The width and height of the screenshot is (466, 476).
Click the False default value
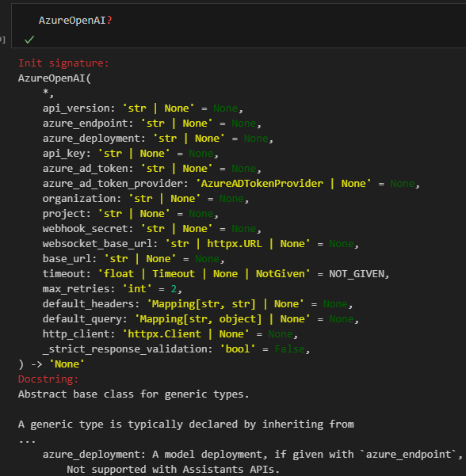point(289,349)
